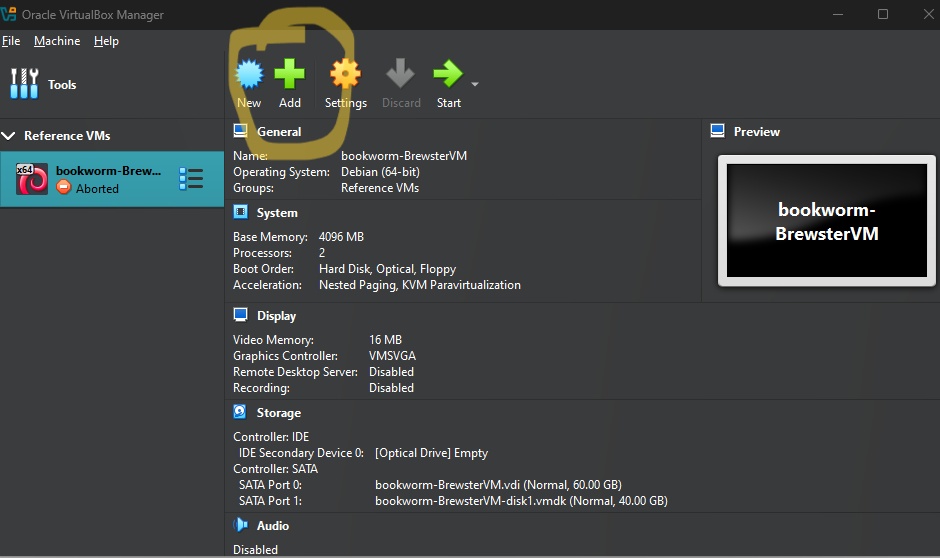Click the 'Debian (64-bit)' operating system value
This screenshot has height=558, width=940.
[380, 172]
